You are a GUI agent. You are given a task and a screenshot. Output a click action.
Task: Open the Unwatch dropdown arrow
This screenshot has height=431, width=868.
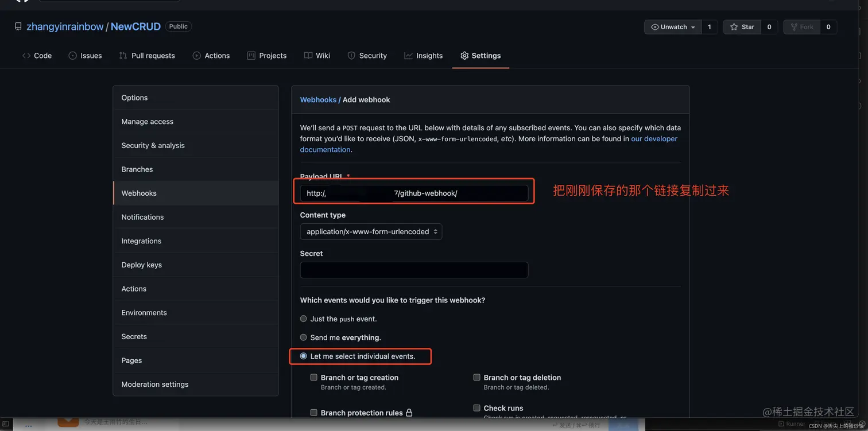click(693, 27)
